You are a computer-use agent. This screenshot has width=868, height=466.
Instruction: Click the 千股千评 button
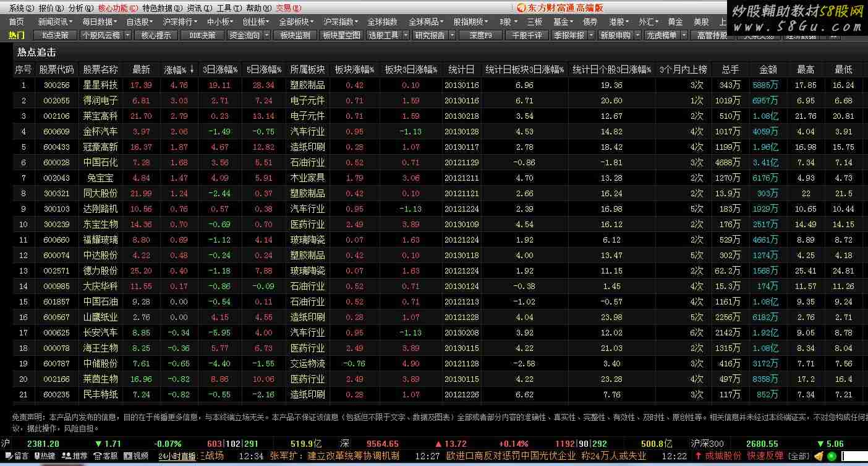click(527, 35)
